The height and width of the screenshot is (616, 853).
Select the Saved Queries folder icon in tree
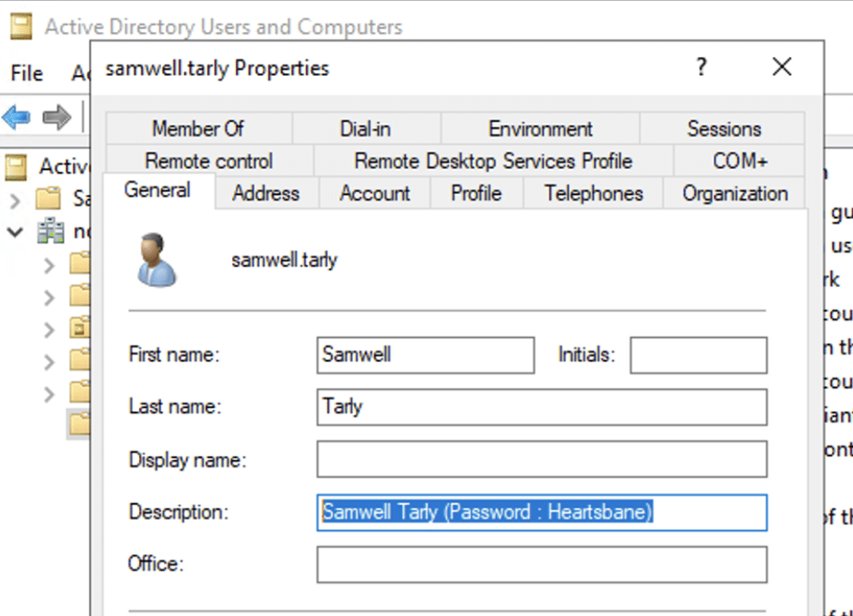pos(48,199)
